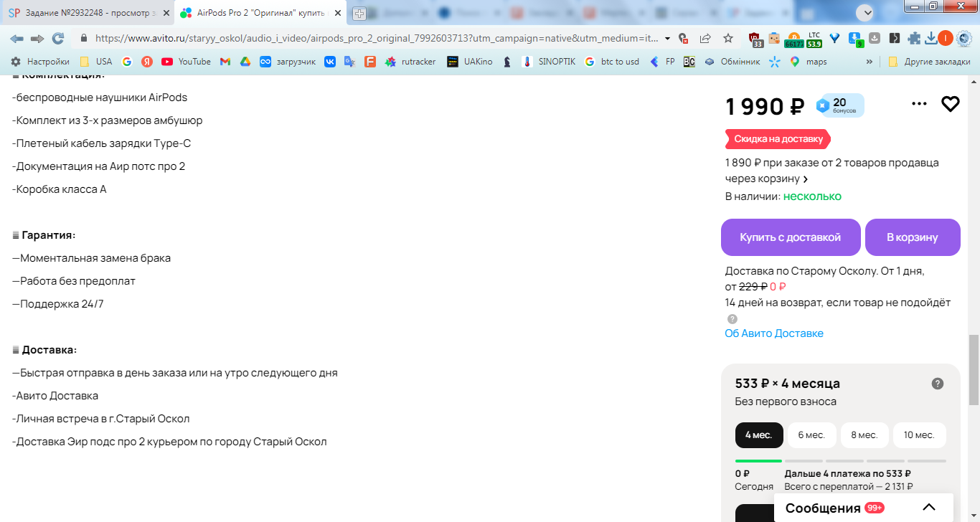The image size is (980, 522).
Task: Select the 10 мес. installment term
Action: [919, 435]
